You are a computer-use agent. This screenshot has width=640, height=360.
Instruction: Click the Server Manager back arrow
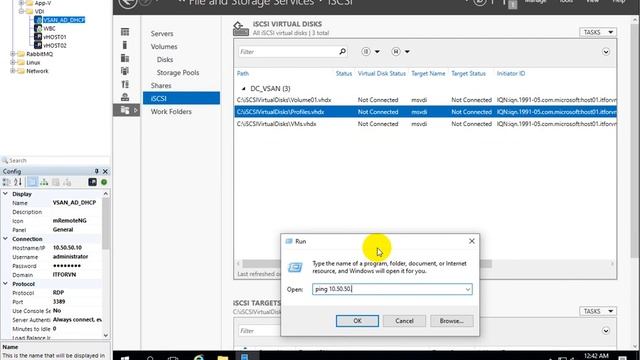[x=127, y=2]
